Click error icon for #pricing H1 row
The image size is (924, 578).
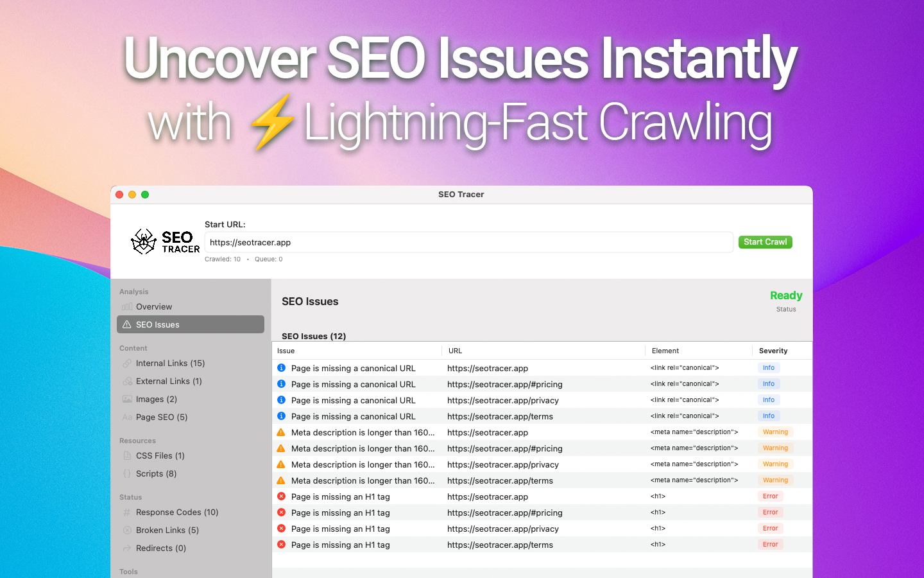(281, 512)
